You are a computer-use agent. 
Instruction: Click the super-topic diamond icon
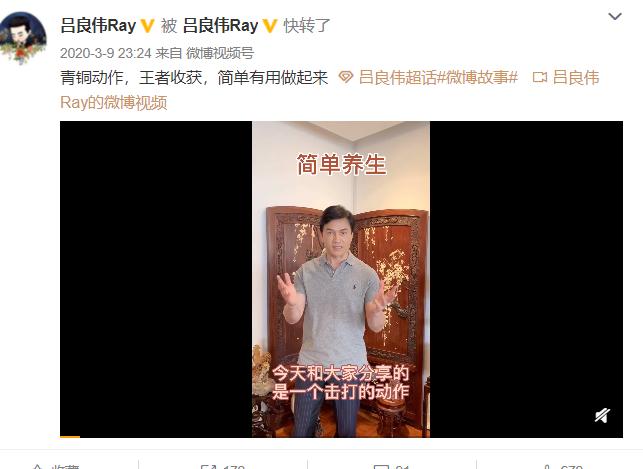coord(346,77)
